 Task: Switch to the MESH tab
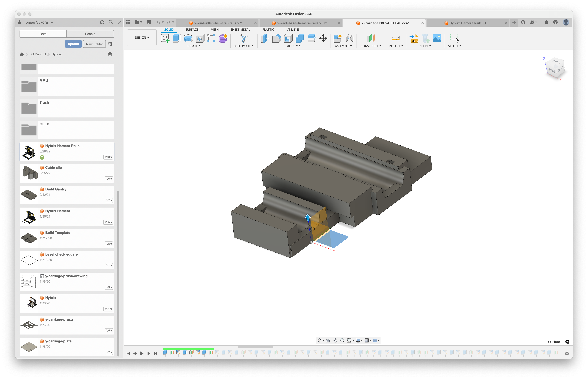pos(215,30)
